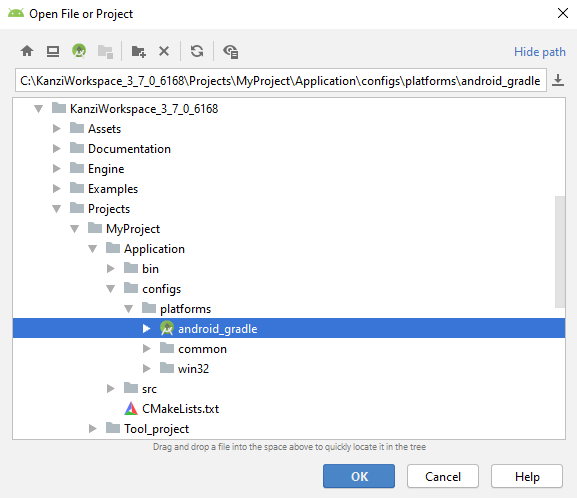Click the Assets folder icon
Screen dimensions: 577x498
click(x=77, y=128)
